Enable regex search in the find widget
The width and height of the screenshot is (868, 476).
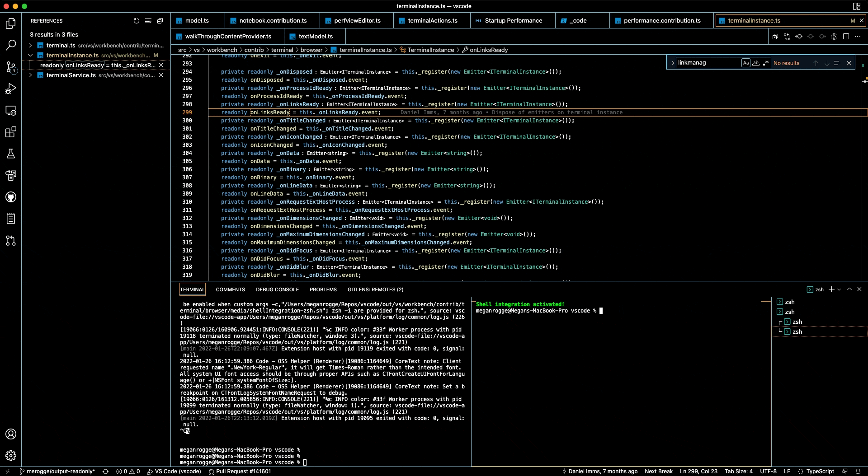pos(766,63)
